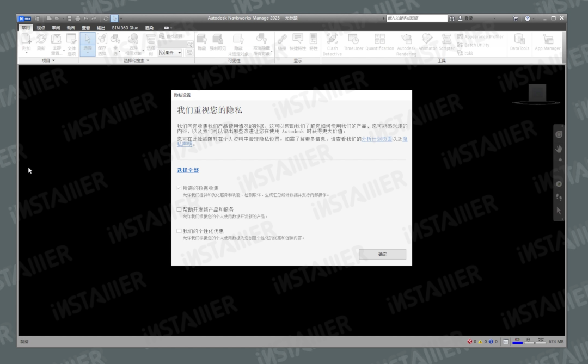Click the Compare (比较) tool

click(465, 53)
